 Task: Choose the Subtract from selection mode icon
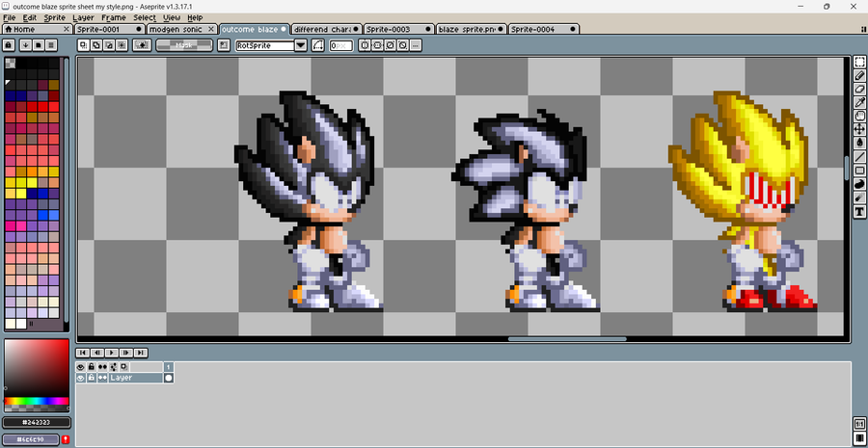(x=108, y=45)
